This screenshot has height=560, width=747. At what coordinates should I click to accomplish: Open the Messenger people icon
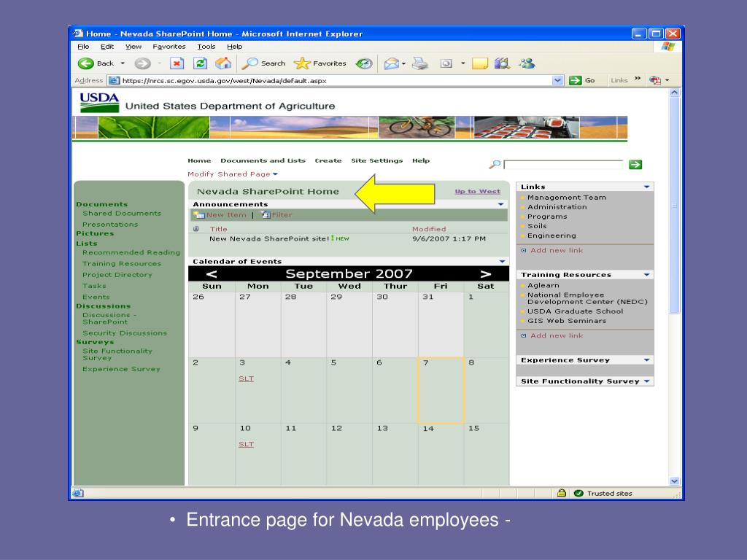(527, 63)
